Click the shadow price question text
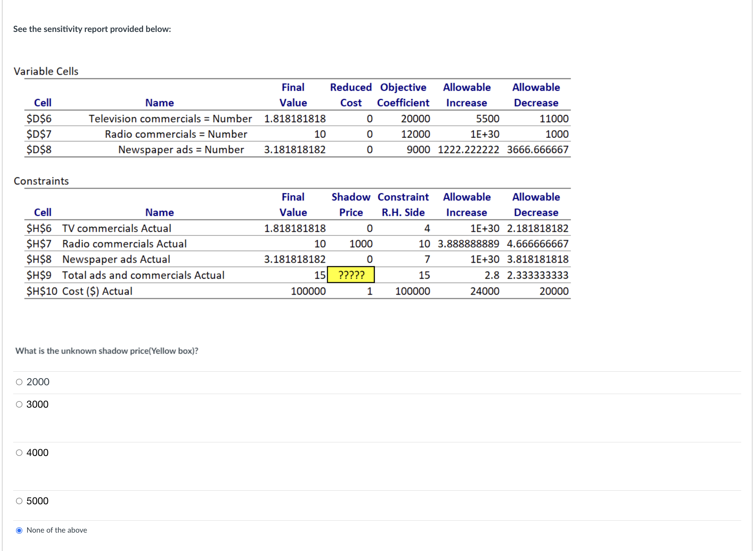The image size is (756, 551). tap(107, 351)
